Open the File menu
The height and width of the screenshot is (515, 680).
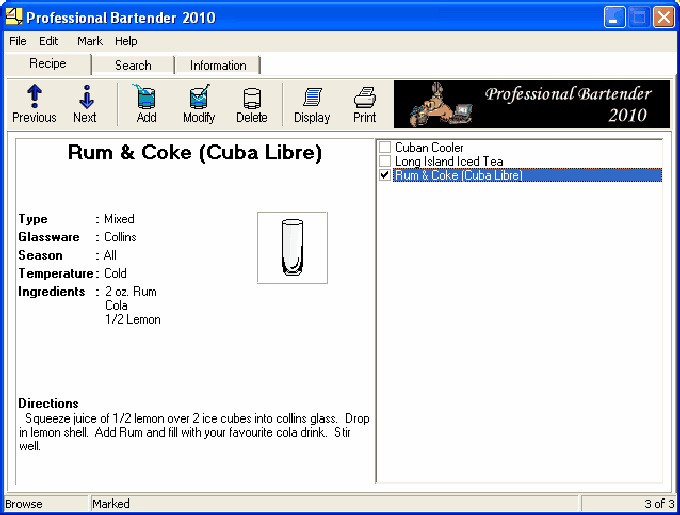[18, 41]
